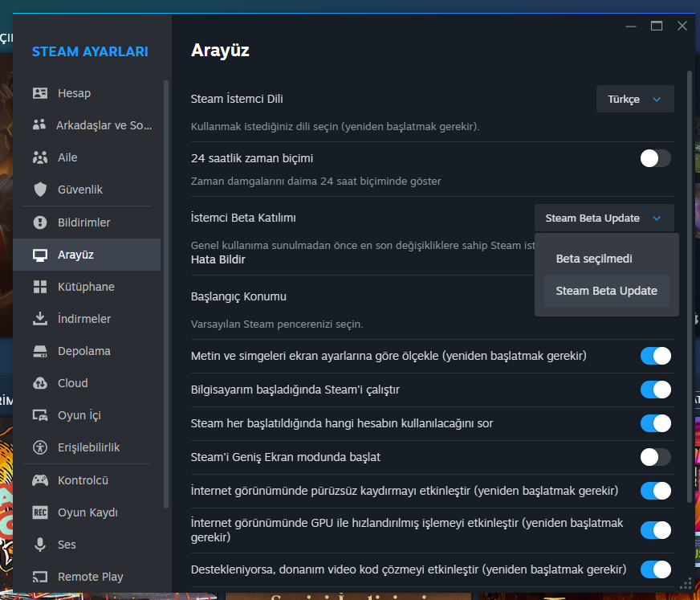The width and height of the screenshot is (700, 600).
Task: Click the Oyun Kaydı REC icon
Action: pyautogui.click(x=39, y=512)
